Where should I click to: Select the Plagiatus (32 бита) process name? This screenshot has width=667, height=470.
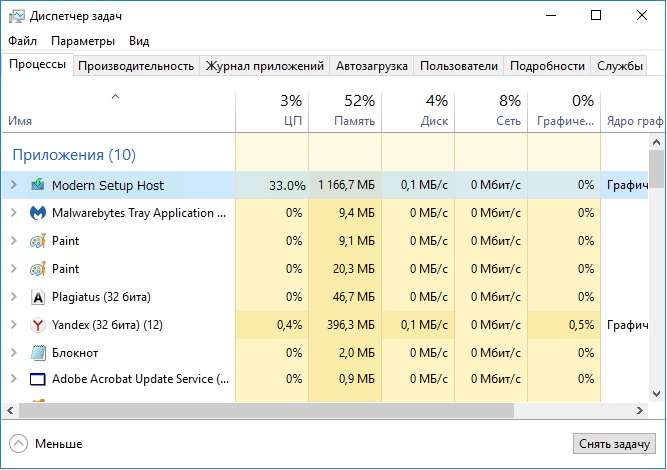point(101,297)
